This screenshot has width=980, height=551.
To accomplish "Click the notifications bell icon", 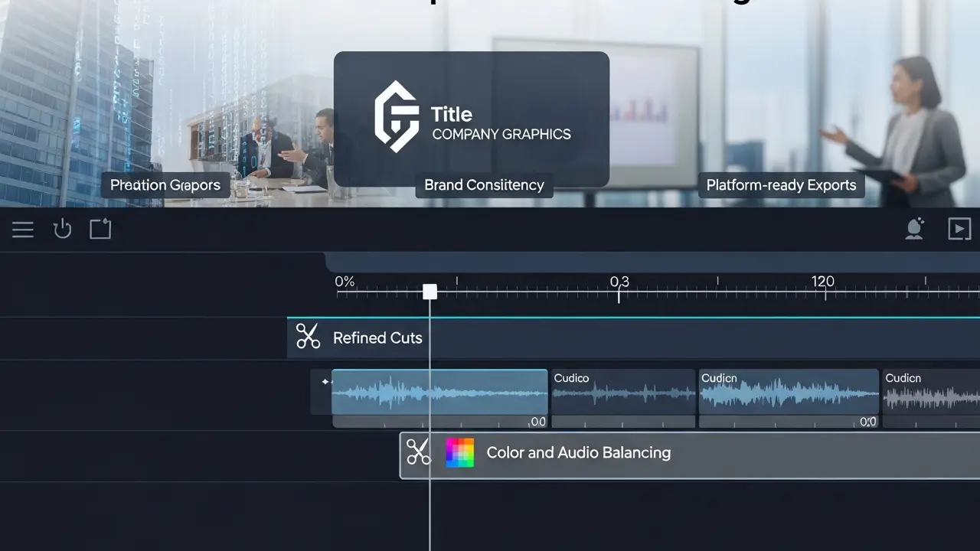I will point(916,228).
